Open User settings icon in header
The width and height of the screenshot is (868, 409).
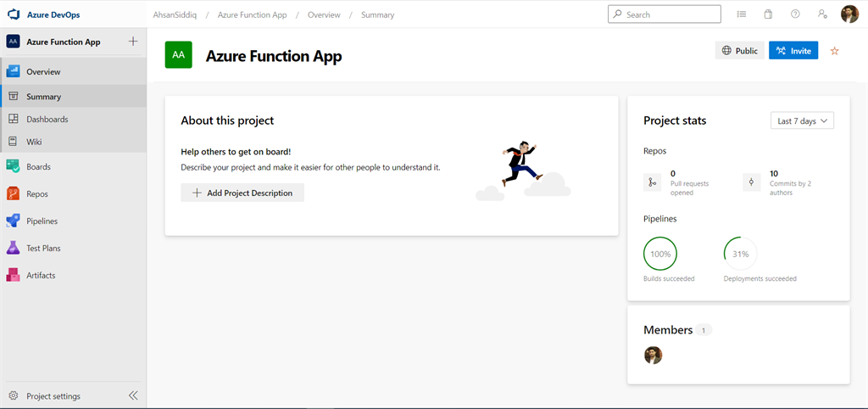click(822, 14)
